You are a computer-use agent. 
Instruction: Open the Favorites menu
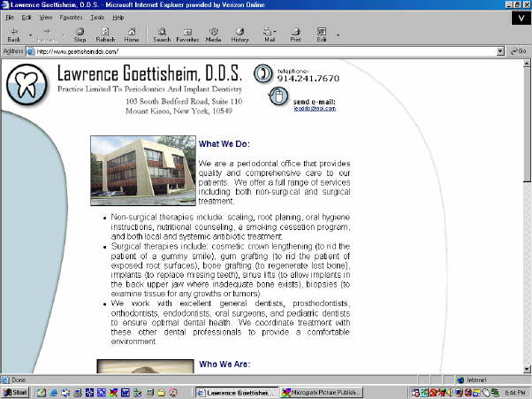(71, 18)
